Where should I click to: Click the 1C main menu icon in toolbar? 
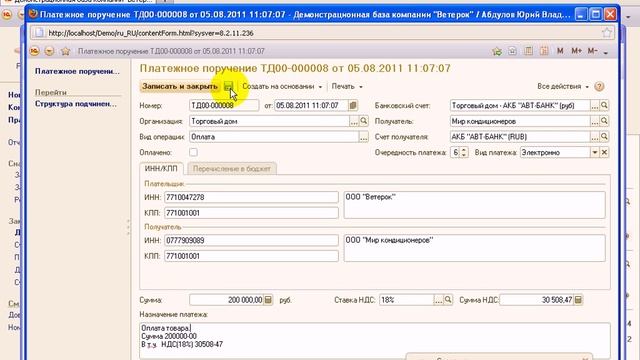(x=35, y=51)
